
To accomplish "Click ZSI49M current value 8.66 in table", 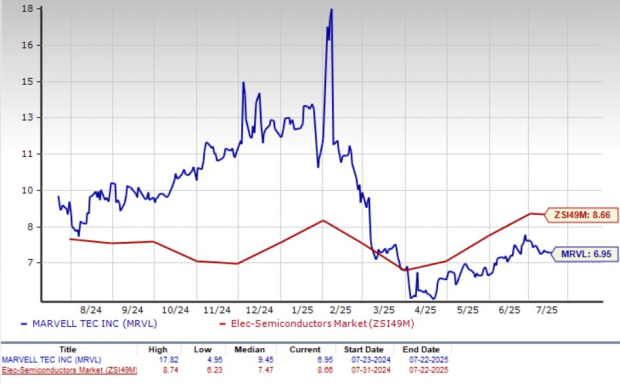I will pos(324,370).
